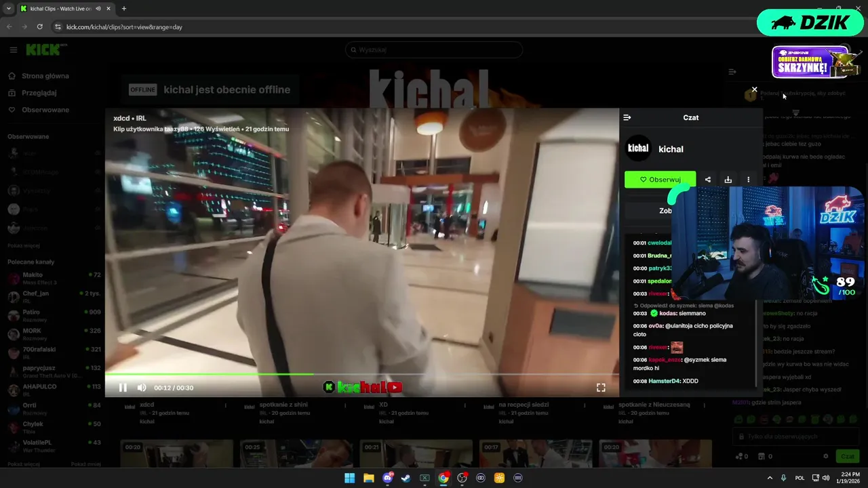Viewport: 868px width, 488px height.
Task: Open volume control in system tray
Action: tap(825, 478)
